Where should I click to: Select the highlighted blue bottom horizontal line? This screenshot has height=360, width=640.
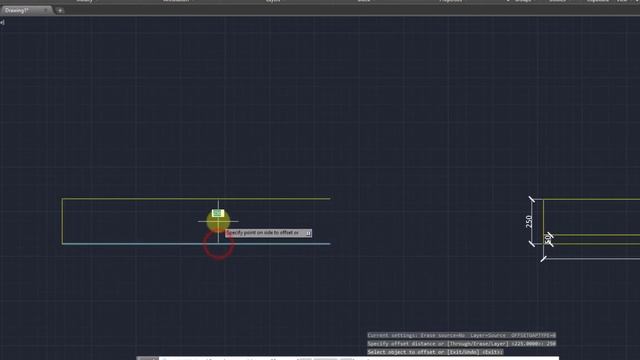196,244
